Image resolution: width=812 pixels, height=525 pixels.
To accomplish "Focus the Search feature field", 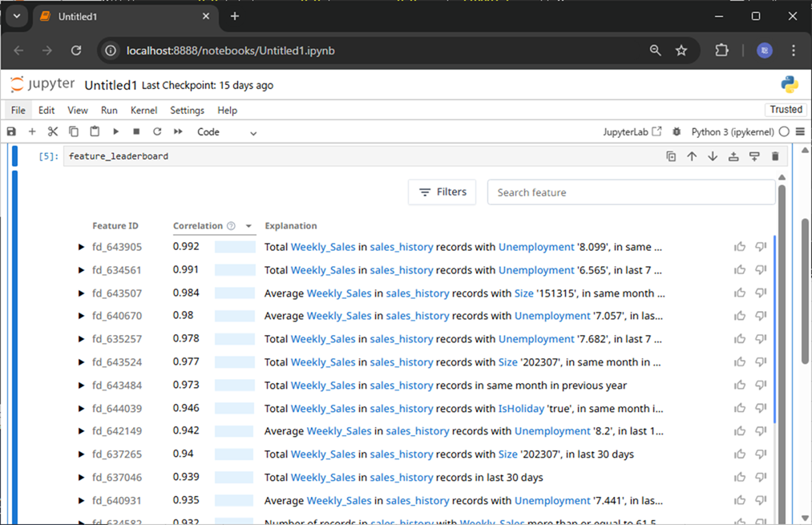I will tap(632, 192).
